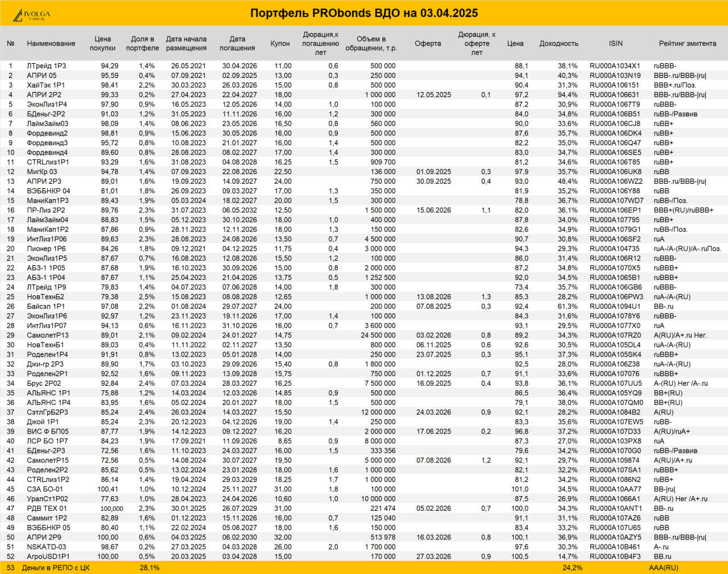Select the bond name 'ЛСР БО 1Р7'
The height and width of the screenshot is (574, 728).
click(47, 441)
